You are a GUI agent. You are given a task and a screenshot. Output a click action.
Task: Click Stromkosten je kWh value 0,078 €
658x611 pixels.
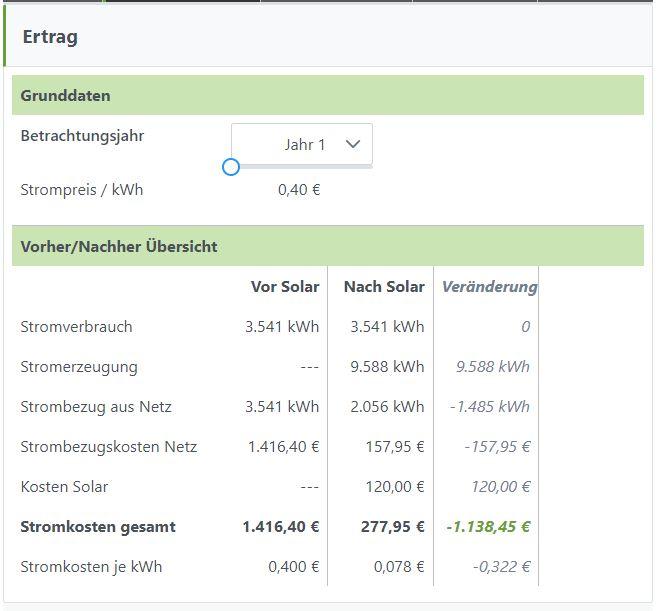[399, 567]
